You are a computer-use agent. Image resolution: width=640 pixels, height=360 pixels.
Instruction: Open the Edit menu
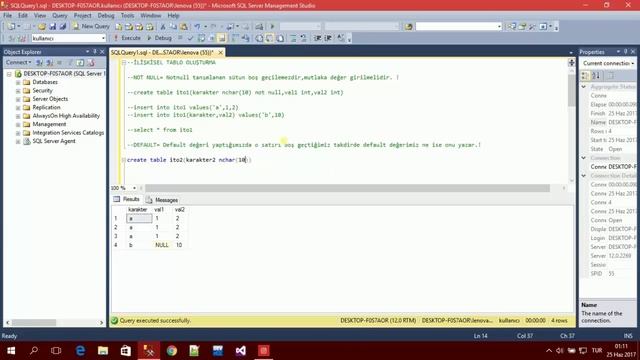tap(22, 16)
